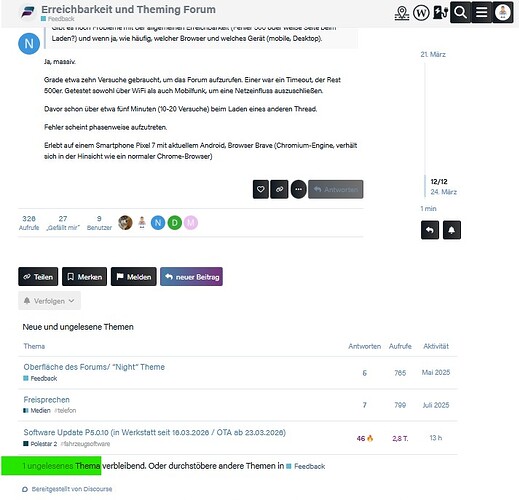Sort by Aktivität column header
The image size is (519, 500).
(x=436, y=346)
